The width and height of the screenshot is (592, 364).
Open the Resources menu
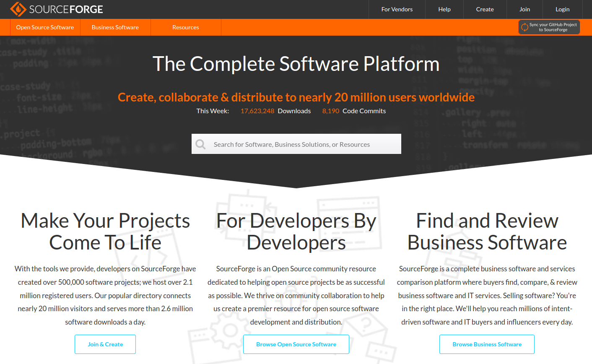pos(185,27)
